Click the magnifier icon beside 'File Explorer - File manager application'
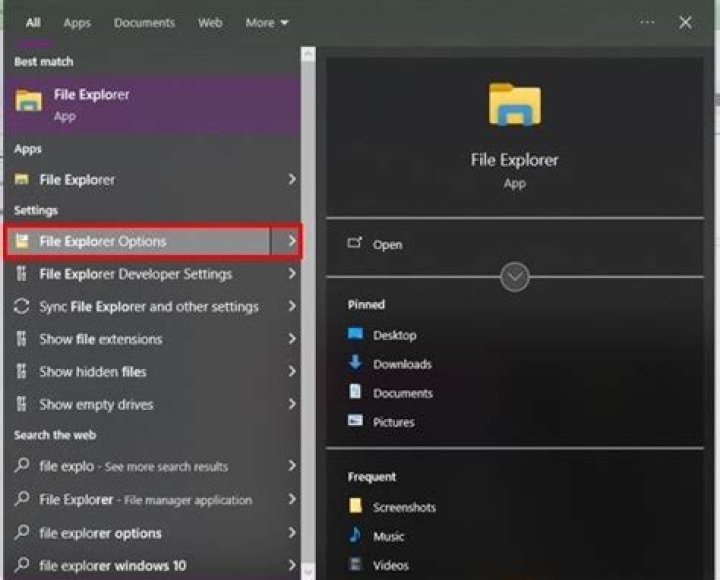The image size is (720, 580). (x=22, y=499)
